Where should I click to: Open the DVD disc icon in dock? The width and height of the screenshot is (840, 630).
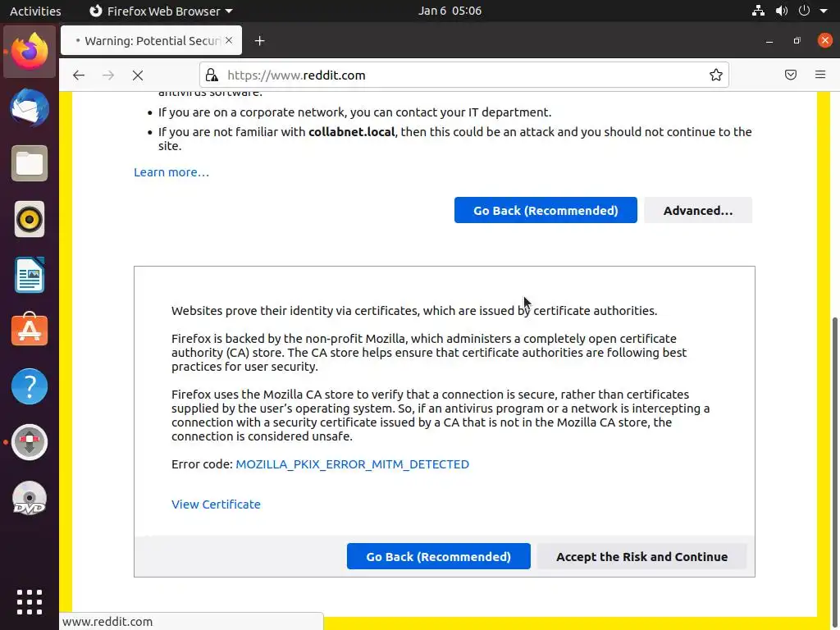[30, 499]
